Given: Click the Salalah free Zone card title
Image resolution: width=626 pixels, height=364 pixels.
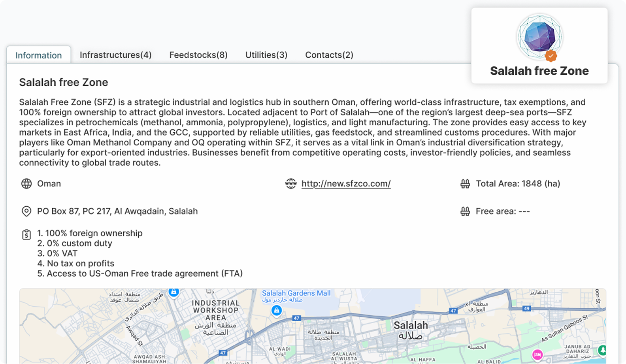Looking at the screenshot, I should pyautogui.click(x=539, y=71).
